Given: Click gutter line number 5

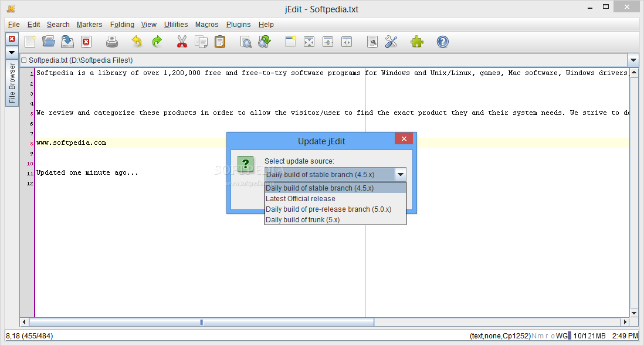Looking at the screenshot, I should coord(32,114).
